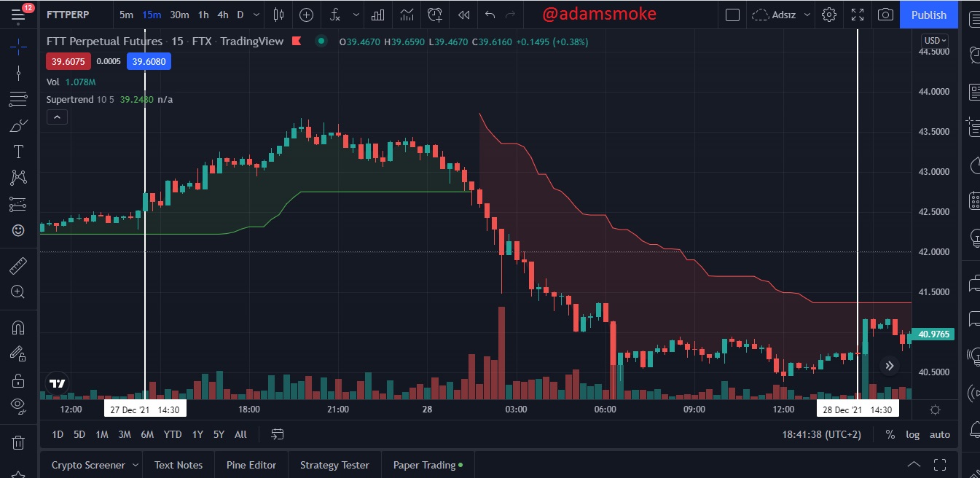Click the replay rewind icon
The image size is (980, 478).
pos(463,15)
